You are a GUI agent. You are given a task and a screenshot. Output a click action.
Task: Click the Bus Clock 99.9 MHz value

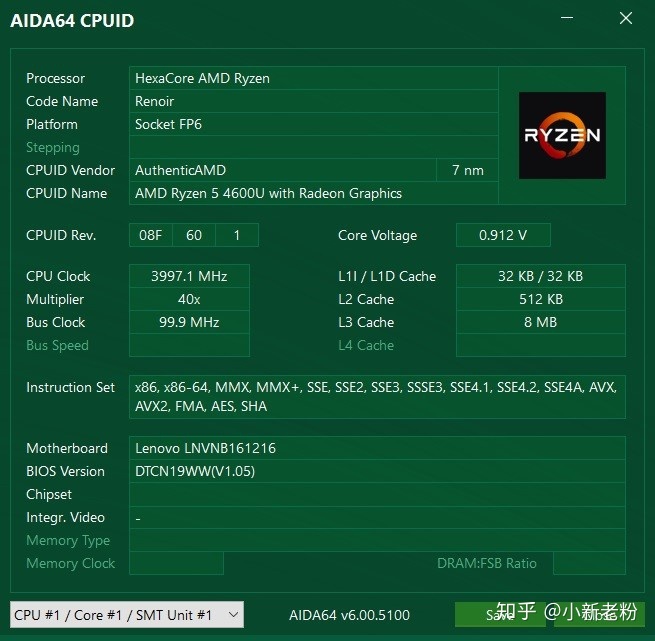(x=189, y=322)
